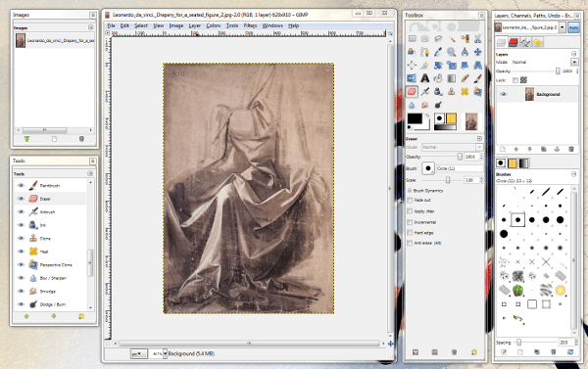Select the Pencil tool in Toolbox
588x369 pixels.
click(x=465, y=78)
